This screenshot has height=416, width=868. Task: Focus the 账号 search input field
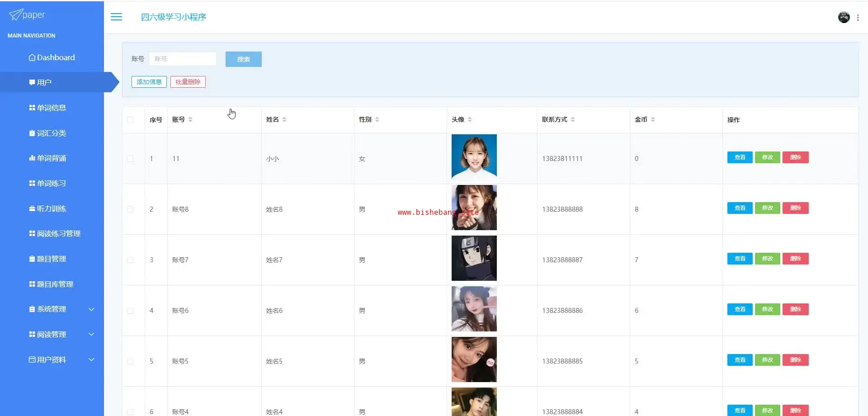(183, 59)
